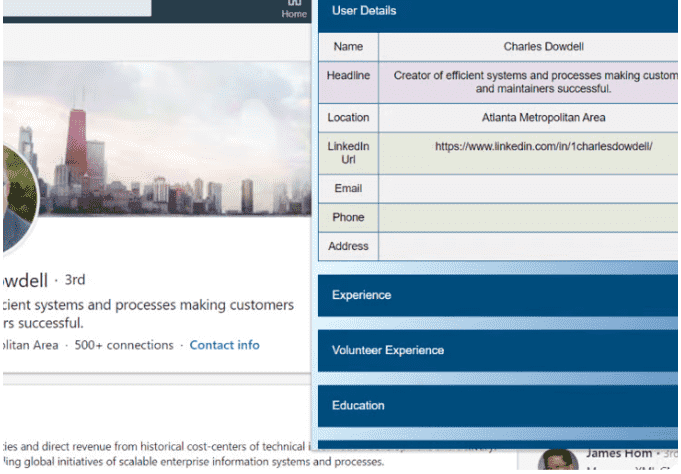Expand the Education section

(x=498, y=405)
